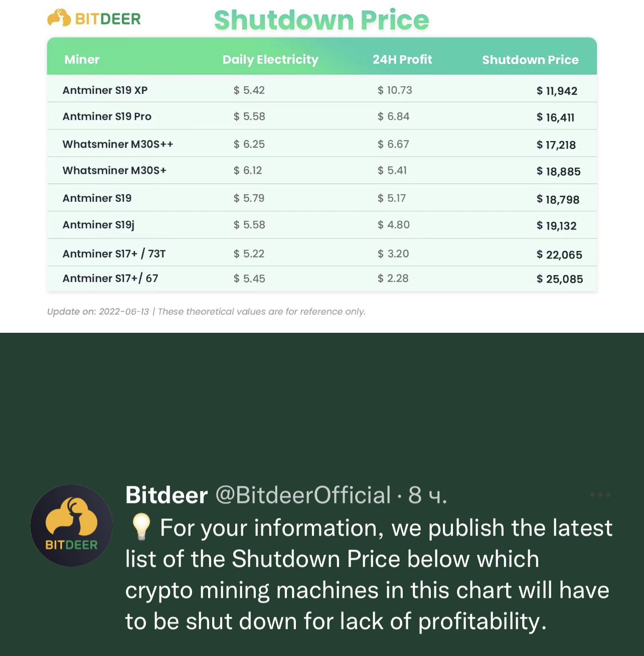Click the 24H Profit column header
Image resolution: width=644 pixels, height=656 pixels.
402,60
